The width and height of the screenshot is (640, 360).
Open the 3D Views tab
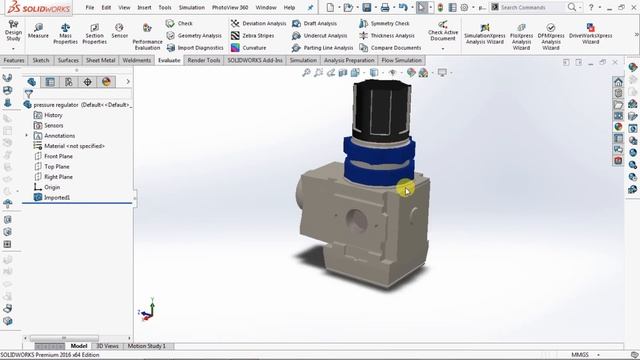coord(107,346)
